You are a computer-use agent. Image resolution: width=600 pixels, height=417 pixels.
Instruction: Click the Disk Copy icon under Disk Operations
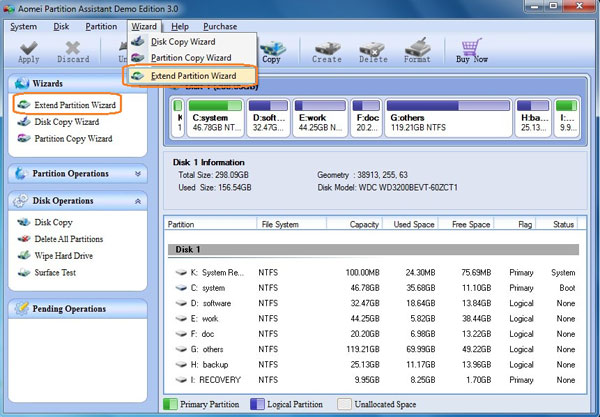point(24,222)
